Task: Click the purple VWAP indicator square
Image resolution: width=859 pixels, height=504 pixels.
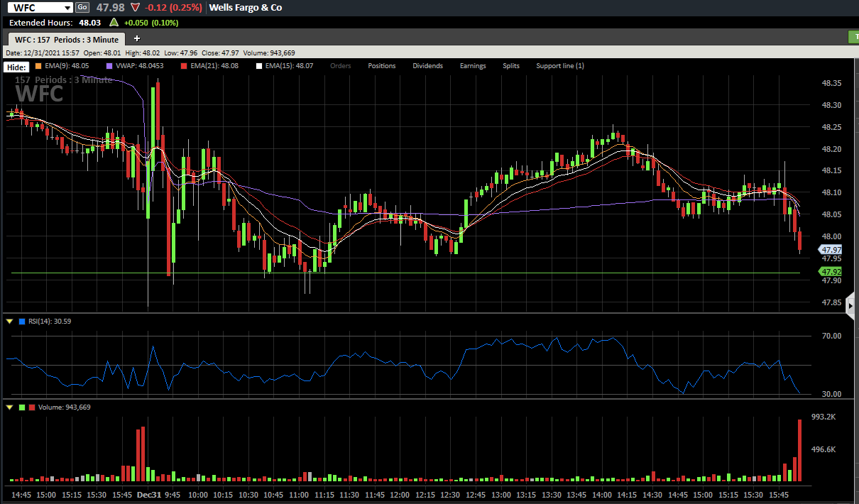Action: coord(109,66)
